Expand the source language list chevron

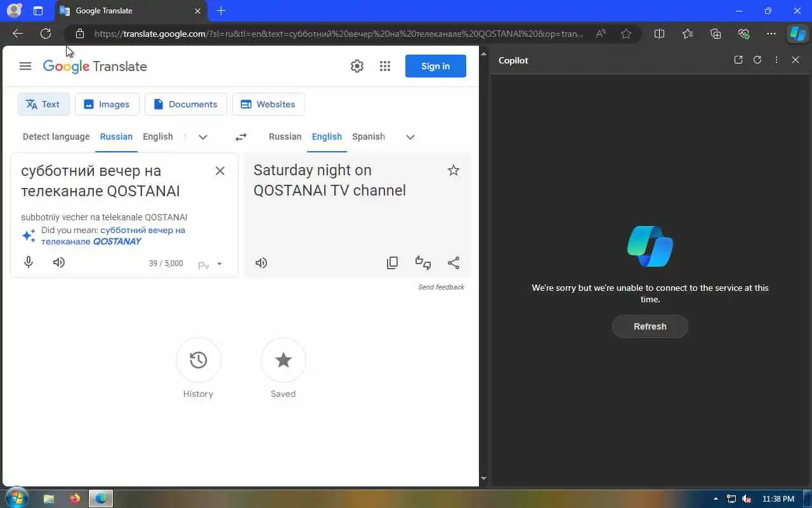coord(203,137)
